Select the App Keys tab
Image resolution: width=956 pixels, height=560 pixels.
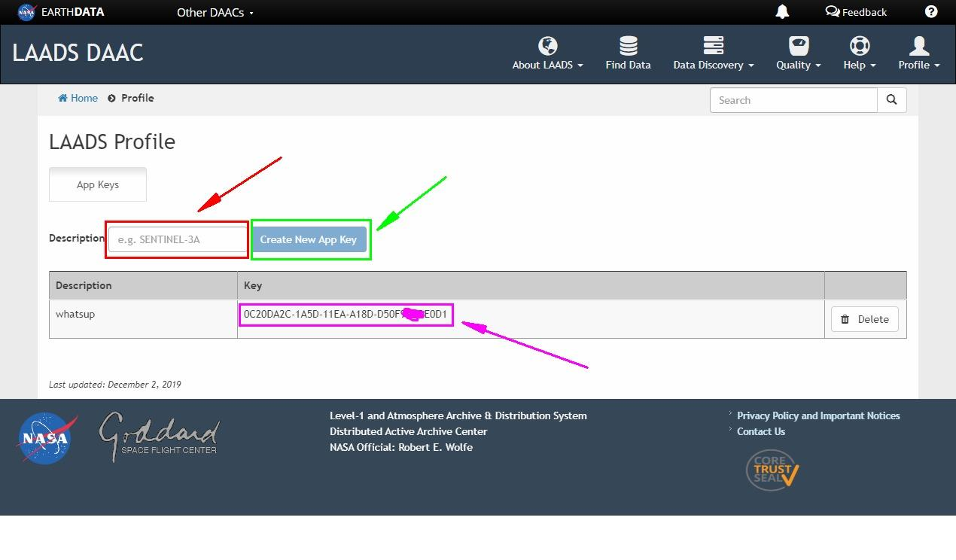tap(98, 184)
